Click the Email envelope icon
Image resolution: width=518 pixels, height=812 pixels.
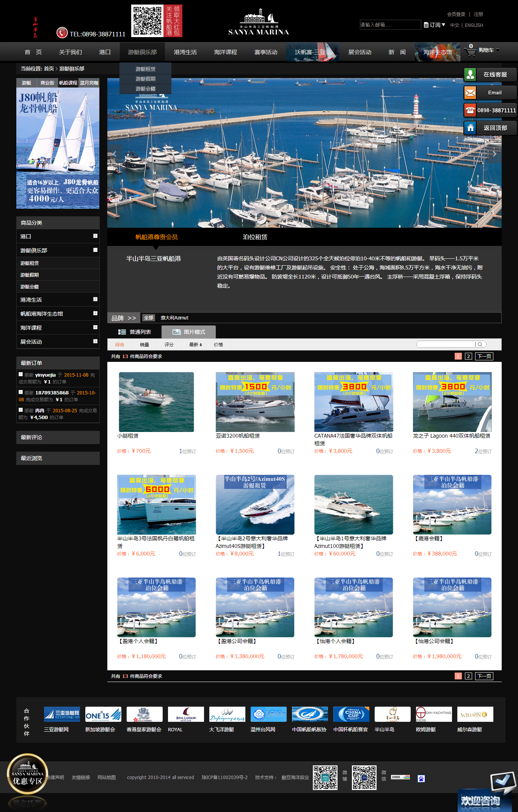click(470, 92)
